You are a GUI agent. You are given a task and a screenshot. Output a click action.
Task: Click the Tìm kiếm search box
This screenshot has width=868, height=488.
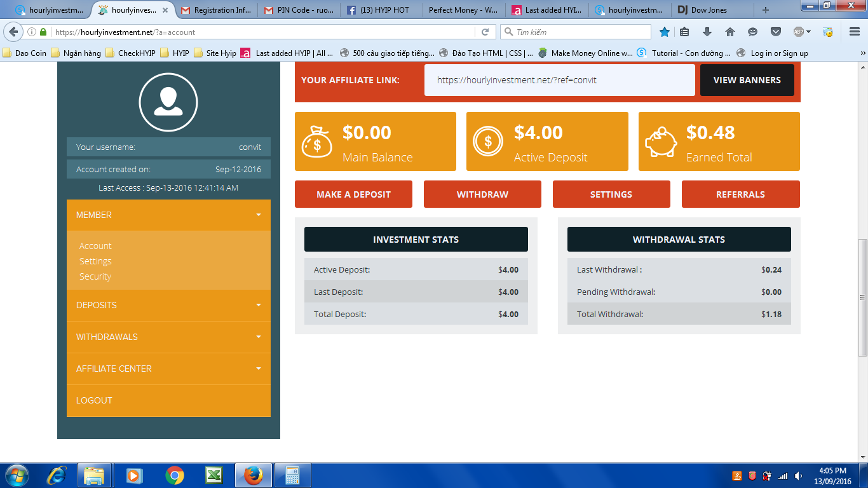click(576, 32)
